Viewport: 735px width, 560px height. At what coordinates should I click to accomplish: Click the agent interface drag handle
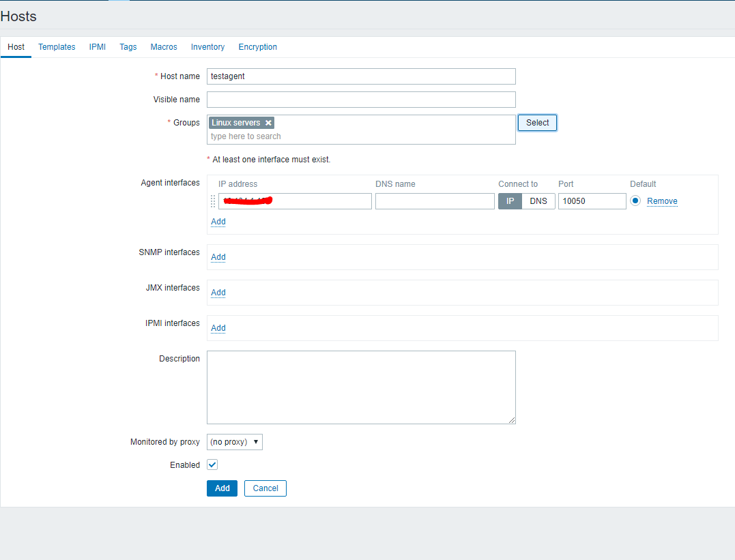pyautogui.click(x=213, y=201)
